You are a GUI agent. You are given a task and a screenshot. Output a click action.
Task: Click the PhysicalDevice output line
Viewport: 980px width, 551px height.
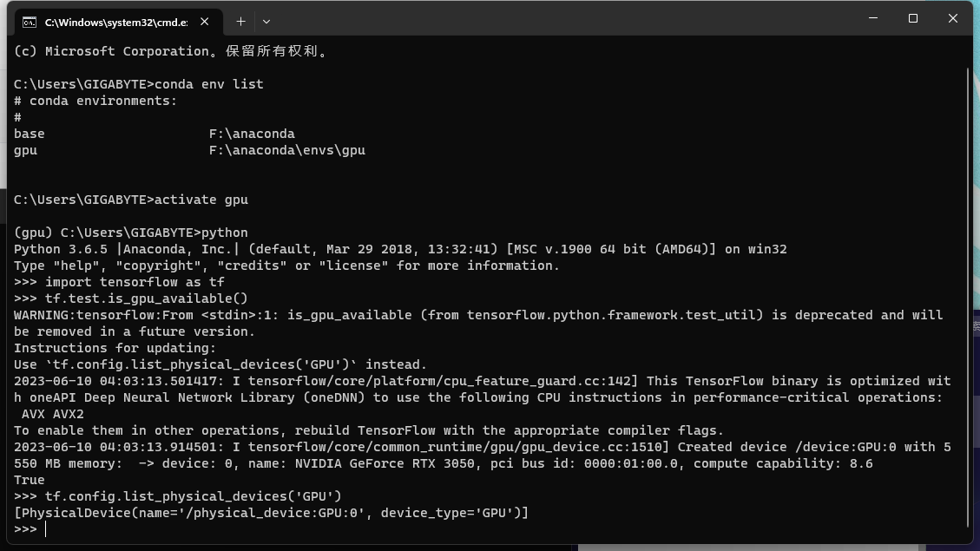(x=271, y=513)
